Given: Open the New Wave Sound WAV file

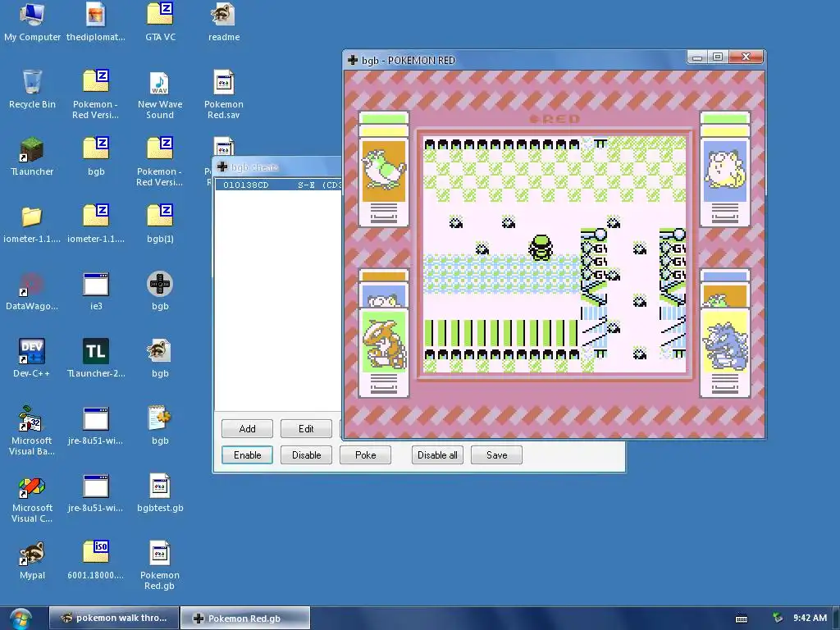Looking at the screenshot, I should (x=160, y=95).
